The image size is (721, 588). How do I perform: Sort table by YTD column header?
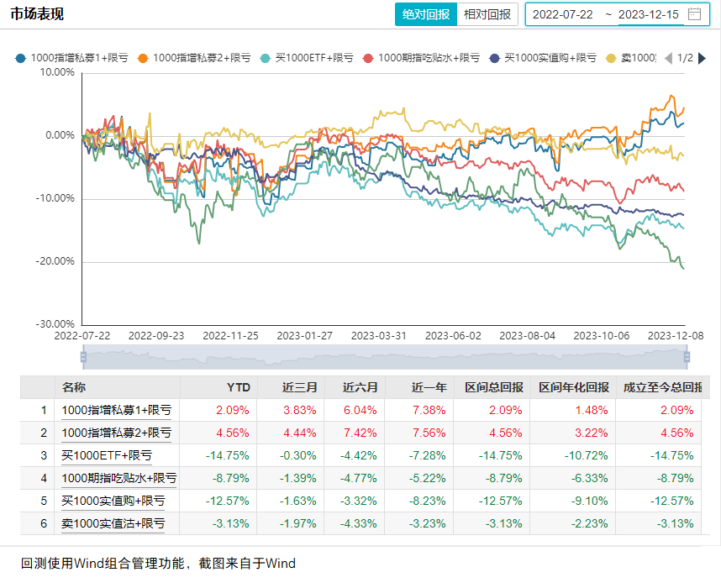(239, 387)
